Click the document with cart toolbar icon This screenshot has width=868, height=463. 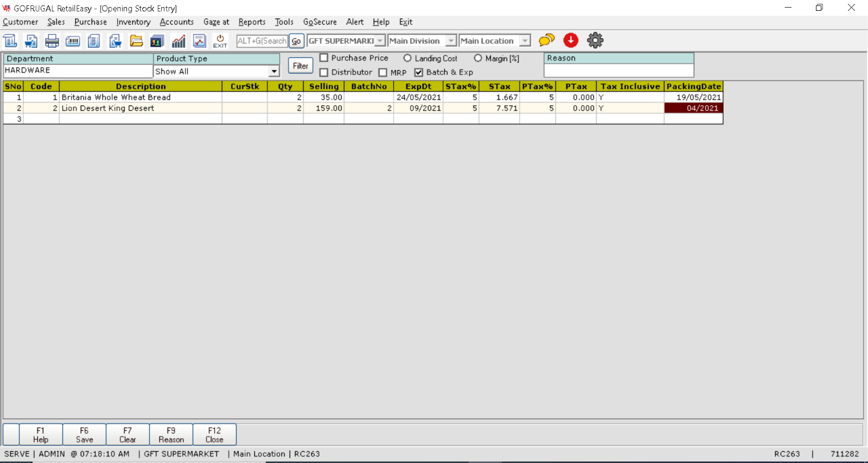(31, 41)
